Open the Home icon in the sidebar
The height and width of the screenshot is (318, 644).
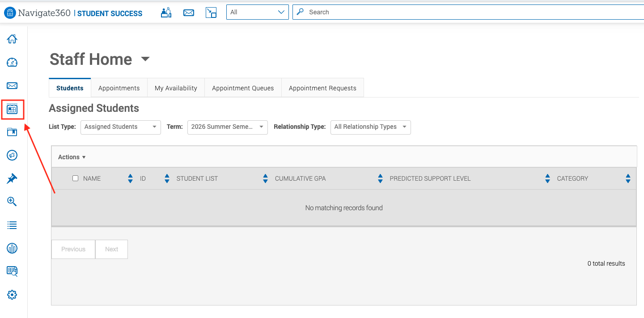(12, 39)
